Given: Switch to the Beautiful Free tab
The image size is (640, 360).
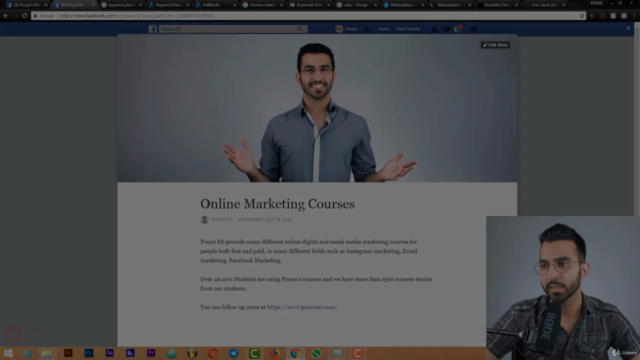Looking at the screenshot, I should click(x=497, y=5).
